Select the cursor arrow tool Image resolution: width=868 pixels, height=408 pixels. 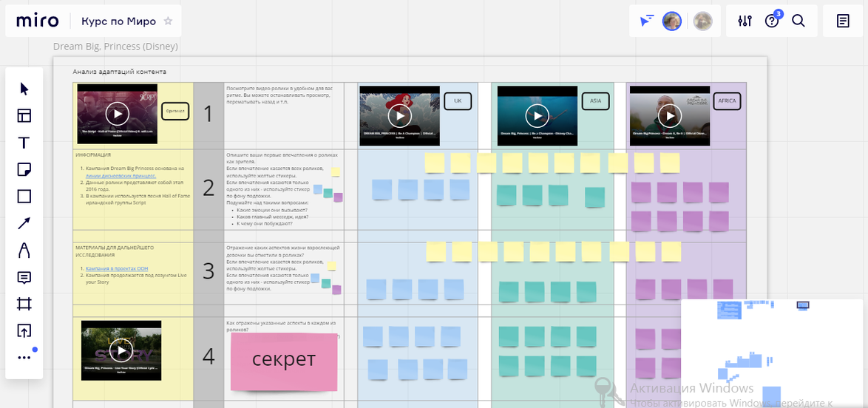coord(24,89)
